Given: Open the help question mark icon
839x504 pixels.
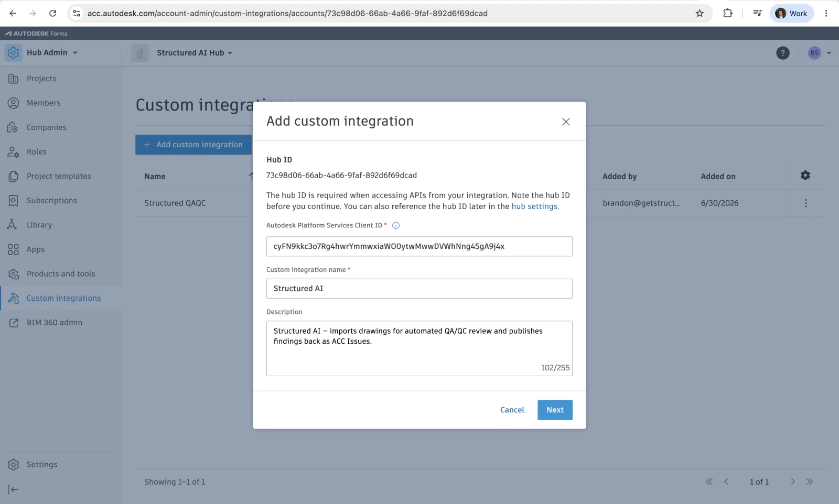Looking at the screenshot, I should pyautogui.click(x=782, y=53).
